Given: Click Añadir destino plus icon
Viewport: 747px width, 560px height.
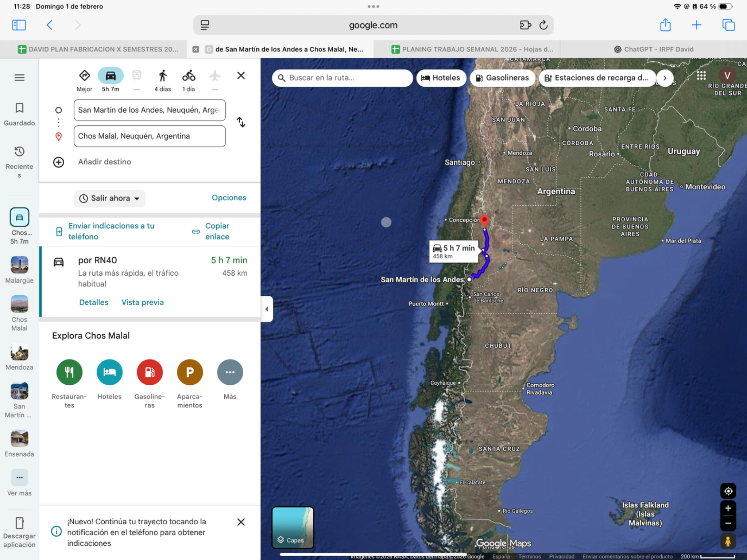Looking at the screenshot, I should click(58, 162).
